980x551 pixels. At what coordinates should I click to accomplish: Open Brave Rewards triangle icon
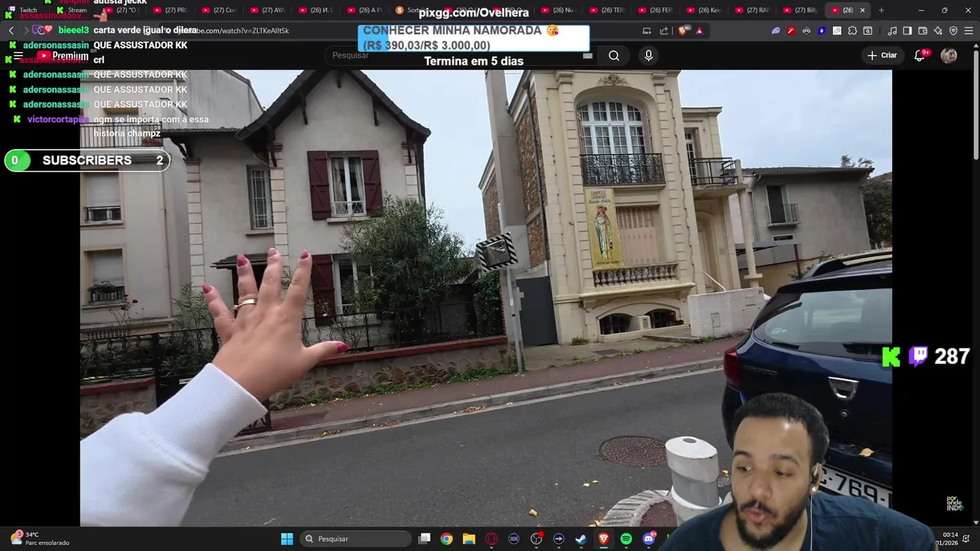point(699,31)
